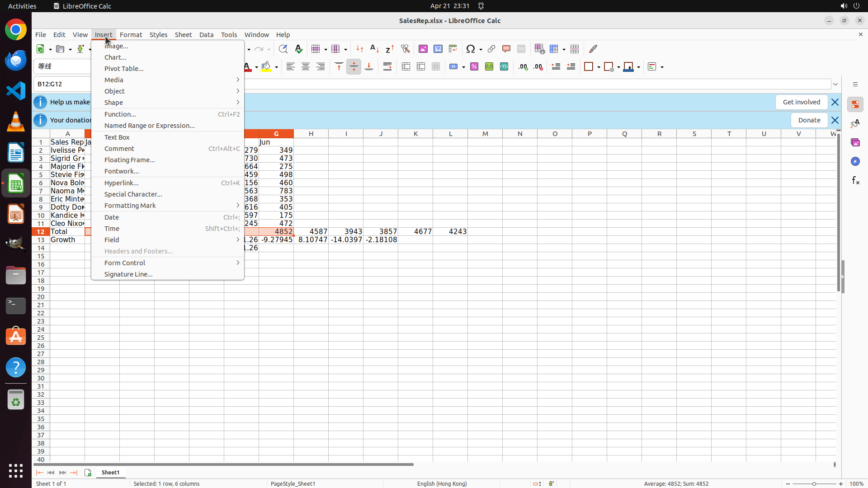Click Add Decimal Place icon

(523, 67)
